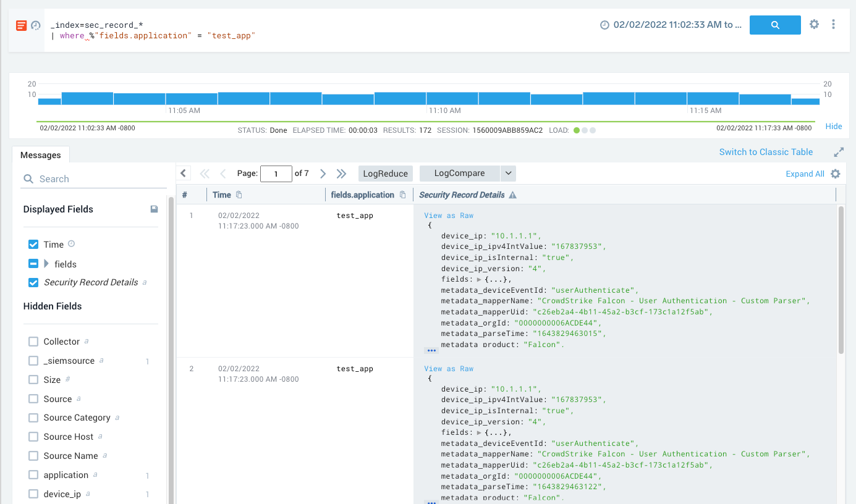This screenshot has width=856, height=504.
Task: Open the LogCompare dropdown arrow
Action: (x=508, y=174)
